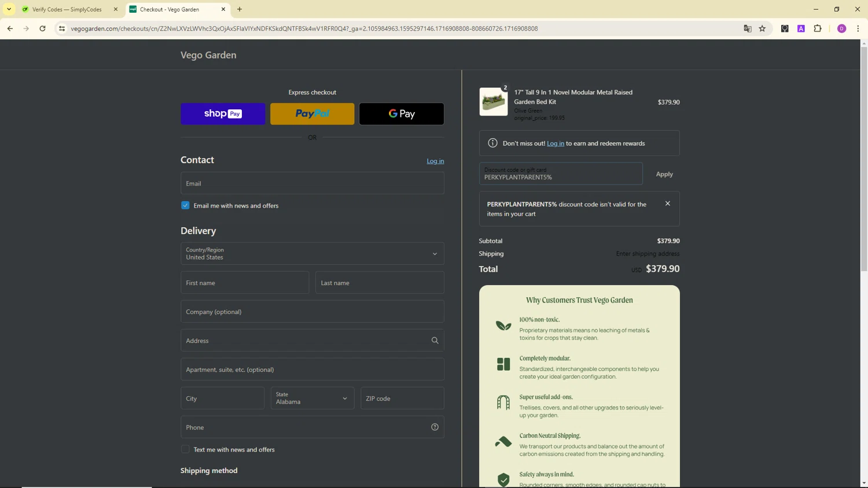Click the address search magnifier icon
Viewport: 868px width, 488px height.
[x=435, y=341]
